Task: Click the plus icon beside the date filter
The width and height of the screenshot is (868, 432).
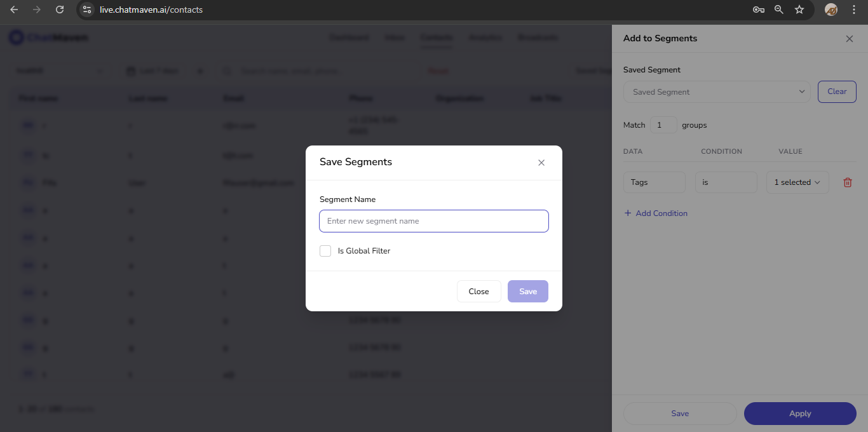Action: pyautogui.click(x=200, y=71)
